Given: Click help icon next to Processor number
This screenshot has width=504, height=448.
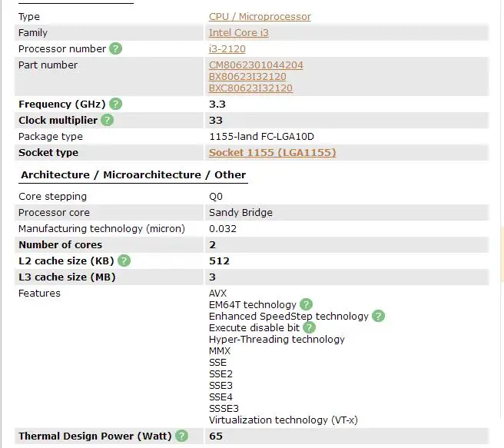Looking at the screenshot, I should pos(115,49).
